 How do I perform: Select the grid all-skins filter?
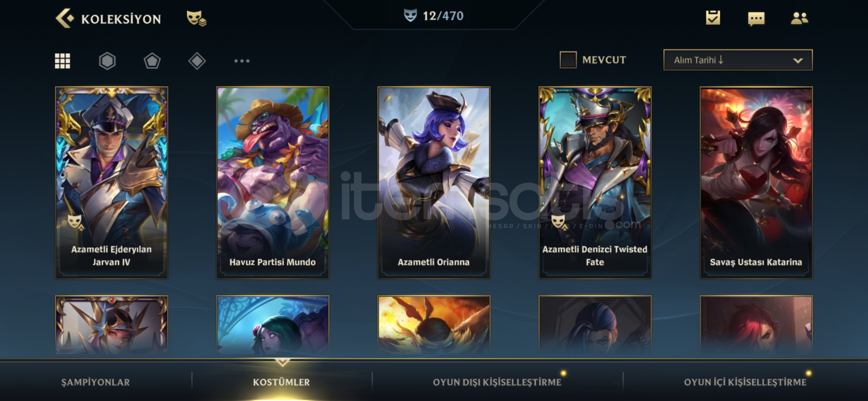tap(62, 61)
